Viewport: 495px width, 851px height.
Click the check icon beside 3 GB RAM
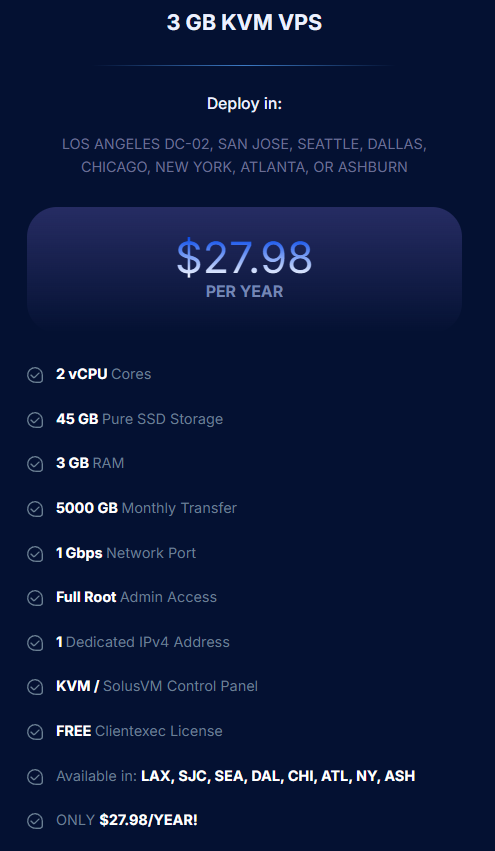[35, 464]
